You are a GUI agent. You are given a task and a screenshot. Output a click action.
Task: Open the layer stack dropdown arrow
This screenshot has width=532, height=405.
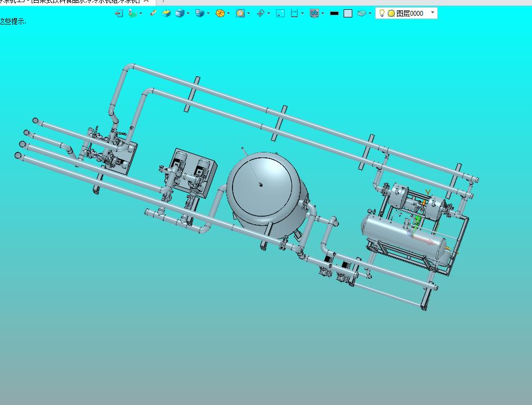(370, 13)
